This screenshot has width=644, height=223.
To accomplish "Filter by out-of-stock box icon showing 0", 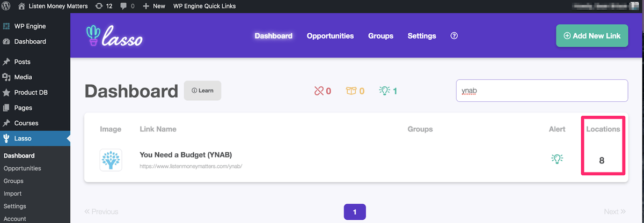I will [355, 91].
